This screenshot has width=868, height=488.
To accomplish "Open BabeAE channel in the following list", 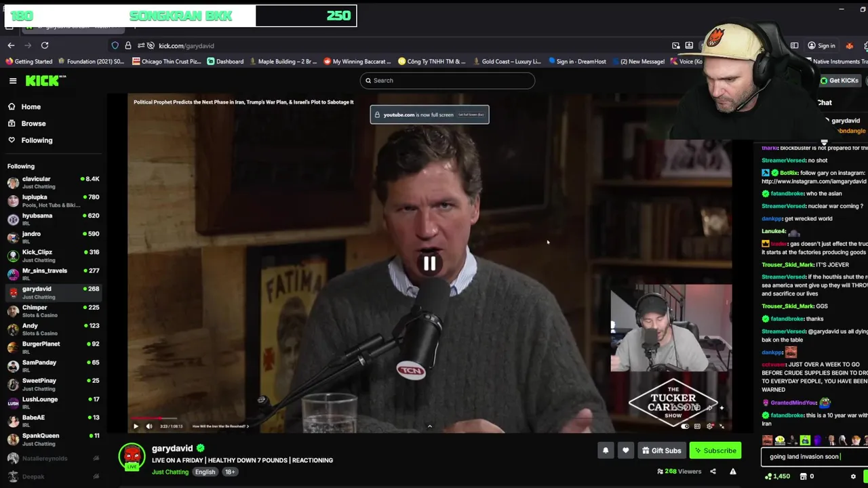I will click(53, 421).
